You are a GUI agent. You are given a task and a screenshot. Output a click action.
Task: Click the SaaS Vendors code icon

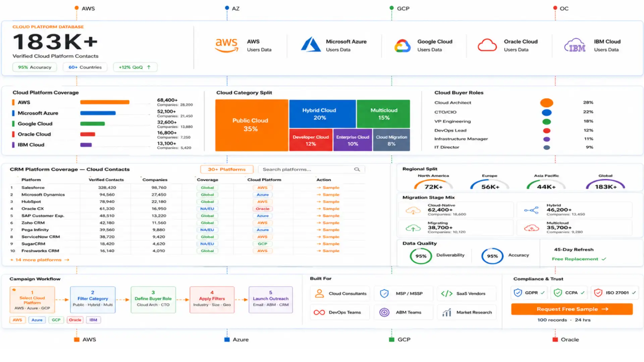446,294
